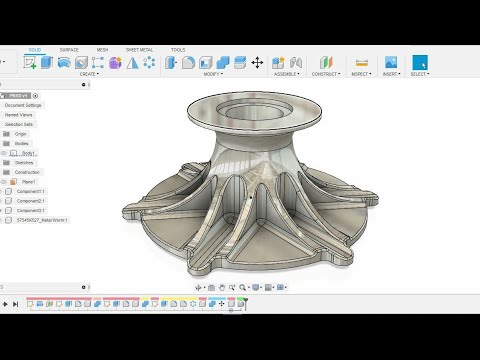
Task: Toggle visibility of Body1
Action: click(4, 153)
